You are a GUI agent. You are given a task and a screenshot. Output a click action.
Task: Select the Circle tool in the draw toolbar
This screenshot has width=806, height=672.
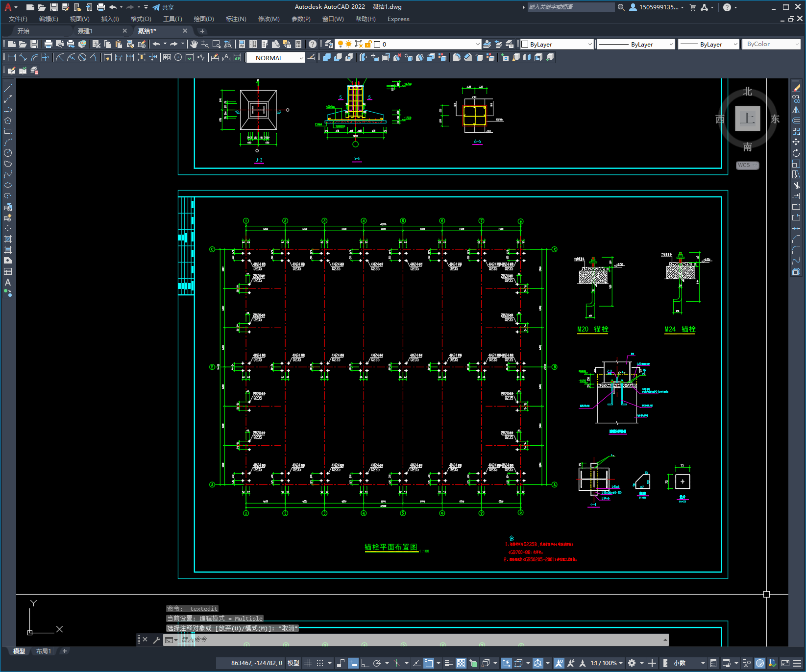coord(8,153)
